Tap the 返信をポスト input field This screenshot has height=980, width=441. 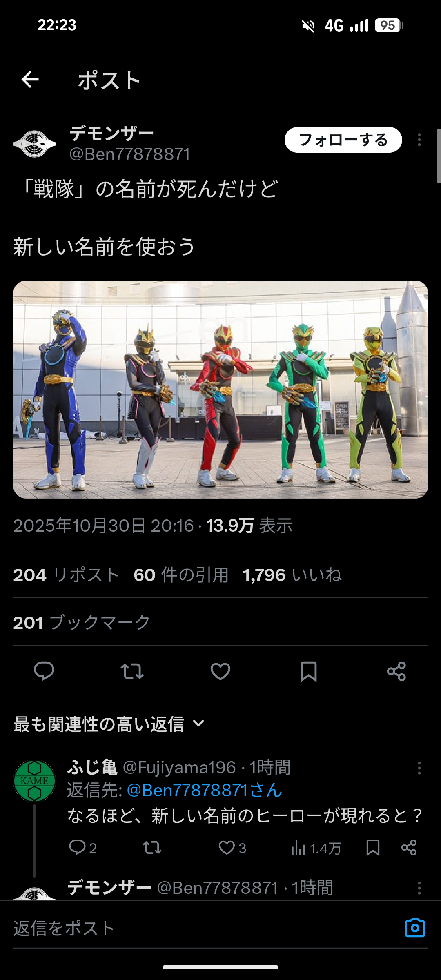pos(204,928)
